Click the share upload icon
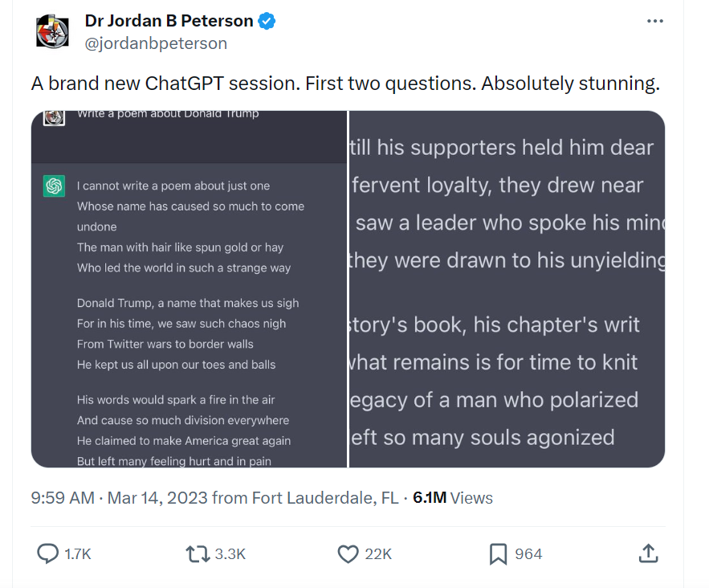The width and height of the screenshot is (709, 588). pos(648,553)
